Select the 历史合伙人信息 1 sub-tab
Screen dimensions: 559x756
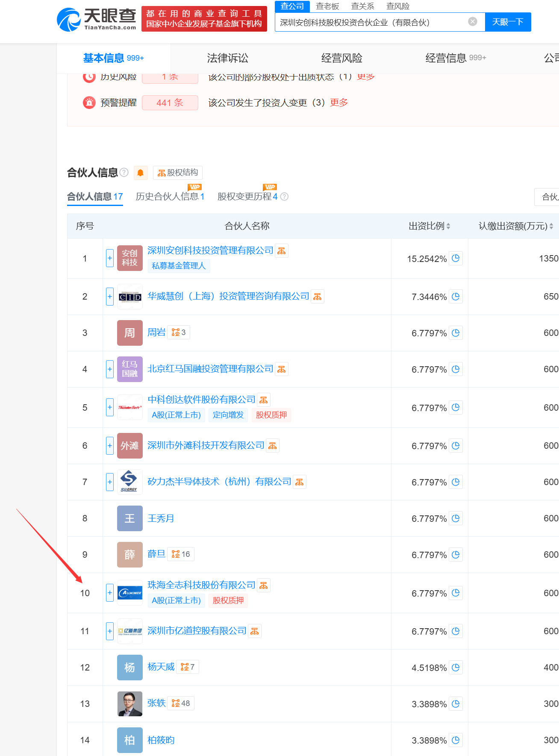pyautogui.click(x=170, y=197)
